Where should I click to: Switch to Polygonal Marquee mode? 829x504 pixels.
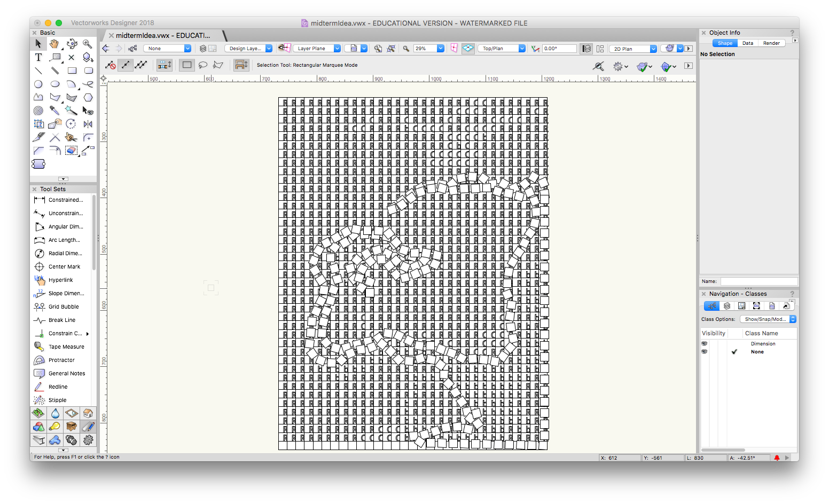tap(218, 65)
